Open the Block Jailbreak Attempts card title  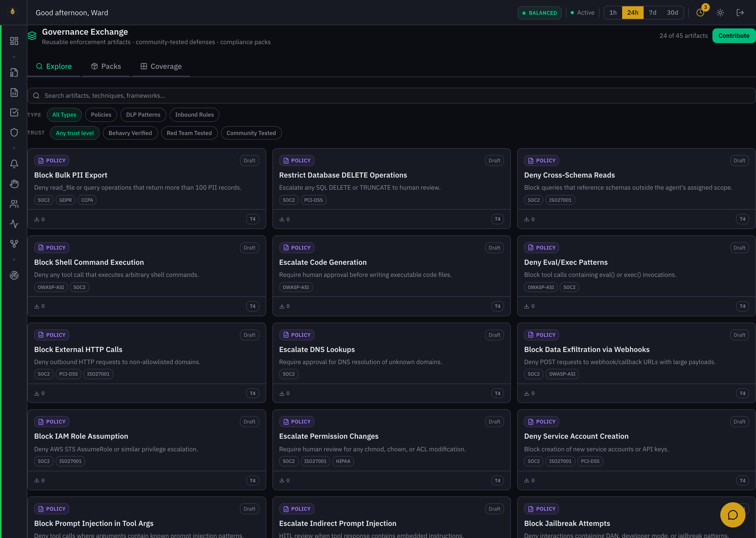[x=567, y=523]
